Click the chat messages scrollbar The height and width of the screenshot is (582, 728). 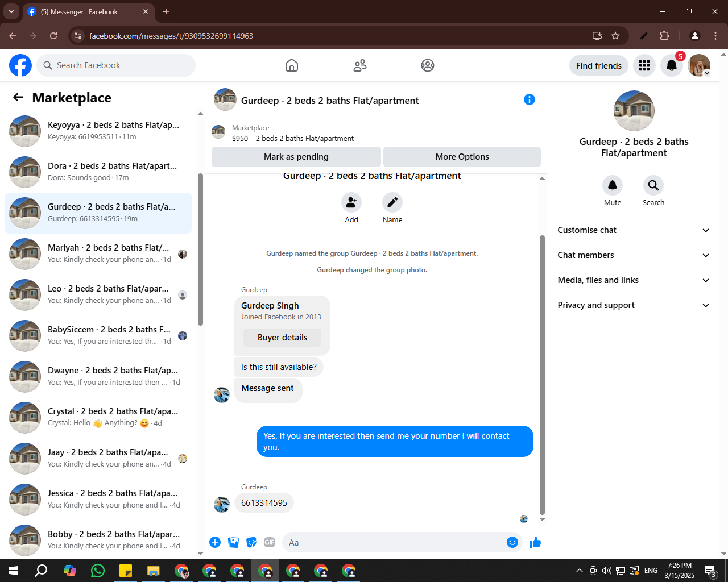[x=542, y=375]
